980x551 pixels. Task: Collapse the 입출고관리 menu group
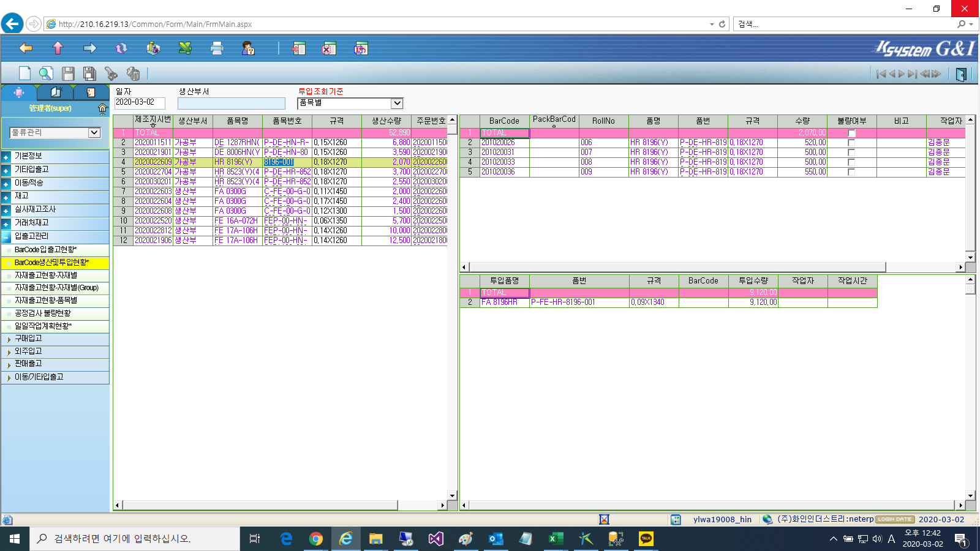point(55,236)
